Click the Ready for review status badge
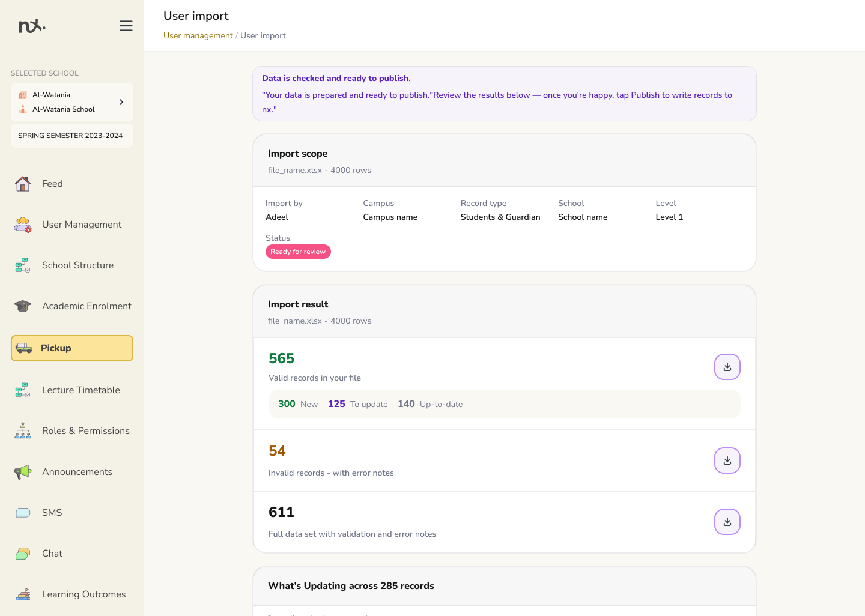 tap(298, 252)
